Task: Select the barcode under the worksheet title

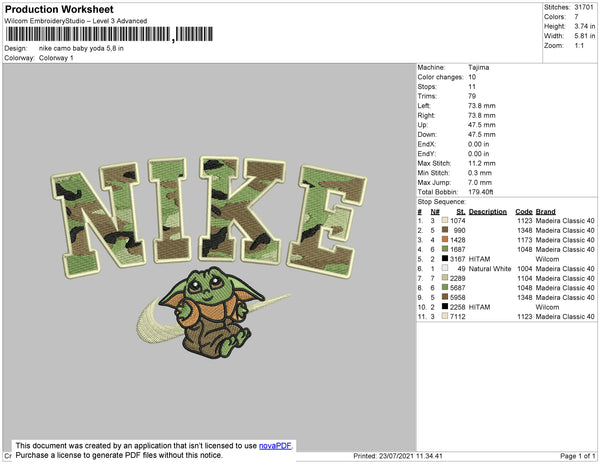Action: [109, 34]
